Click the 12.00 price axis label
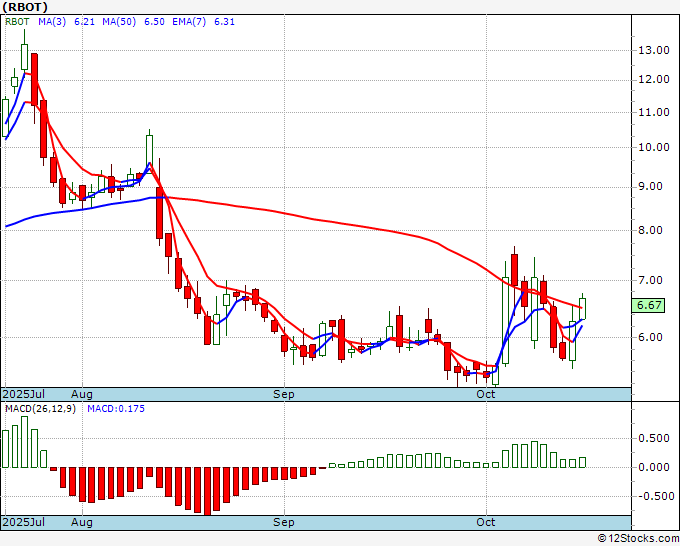680x546 pixels. pos(654,80)
